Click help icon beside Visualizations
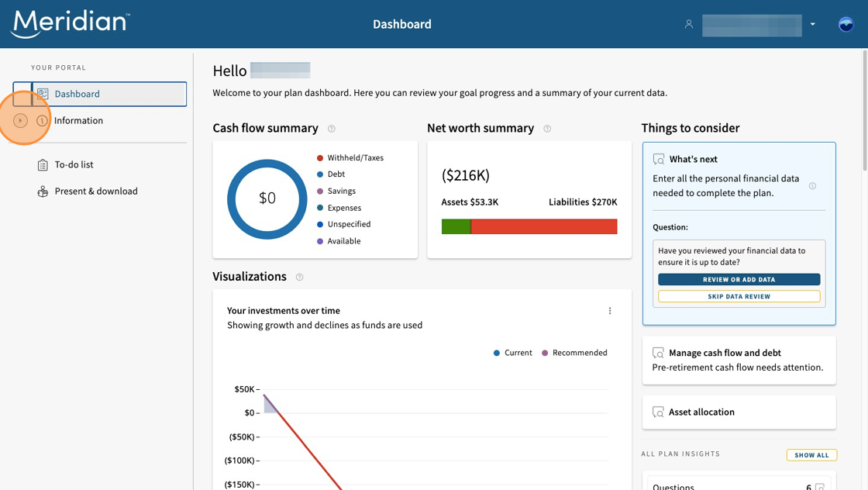The width and height of the screenshot is (868, 490). click(299, 277)
